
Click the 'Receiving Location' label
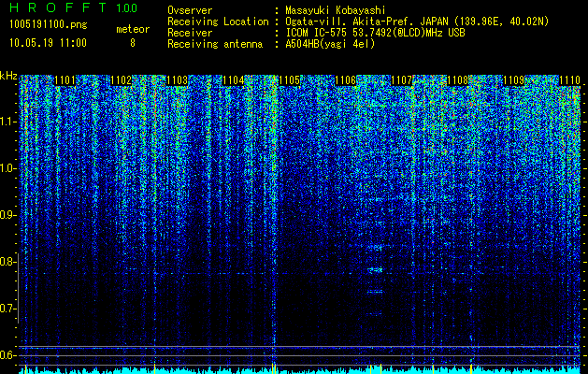pyautogui.click(x=218, y=22)
